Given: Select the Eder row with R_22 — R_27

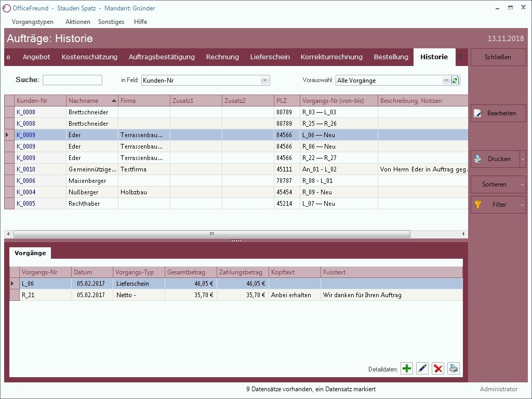Looking at the screenshot, I should click(x=236, y=158).
